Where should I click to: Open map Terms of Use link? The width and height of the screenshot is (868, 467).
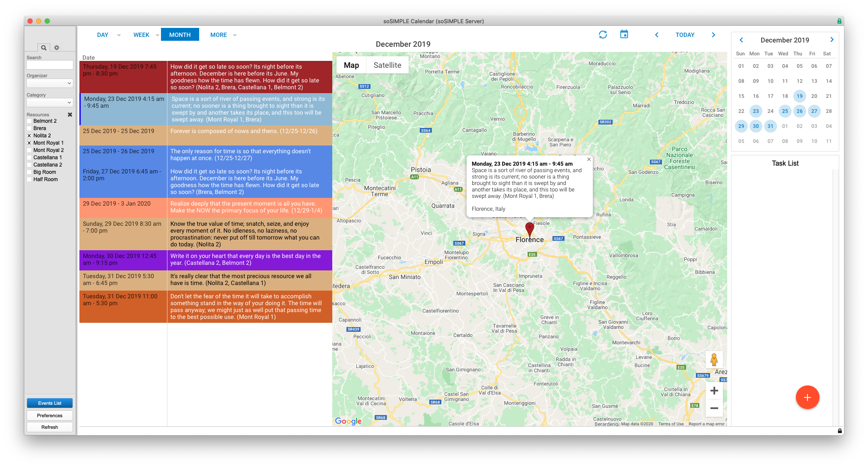671,424
